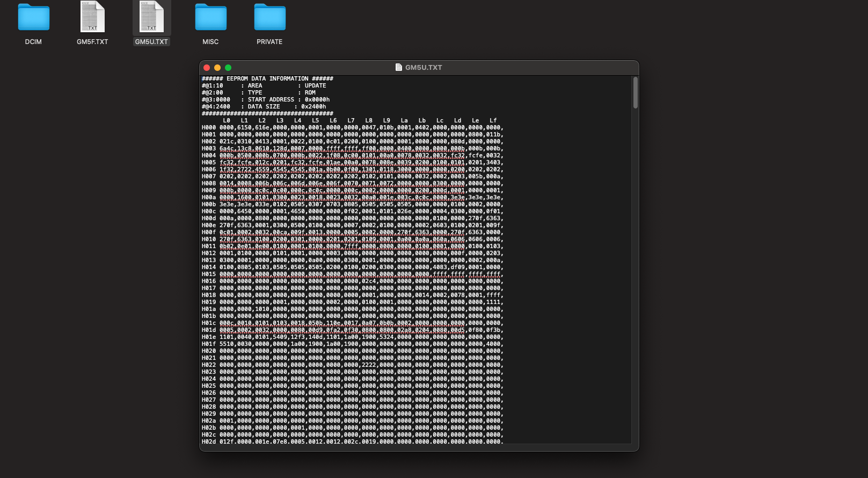Click the vertical scrollbar thumb in text window
The height and width of the screenshot is (478, 868).
click(636, 92)
